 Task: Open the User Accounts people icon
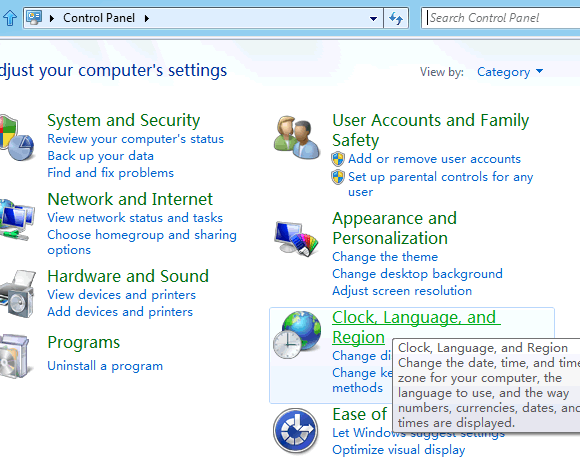pyautogui.click(x=297, y=137)
